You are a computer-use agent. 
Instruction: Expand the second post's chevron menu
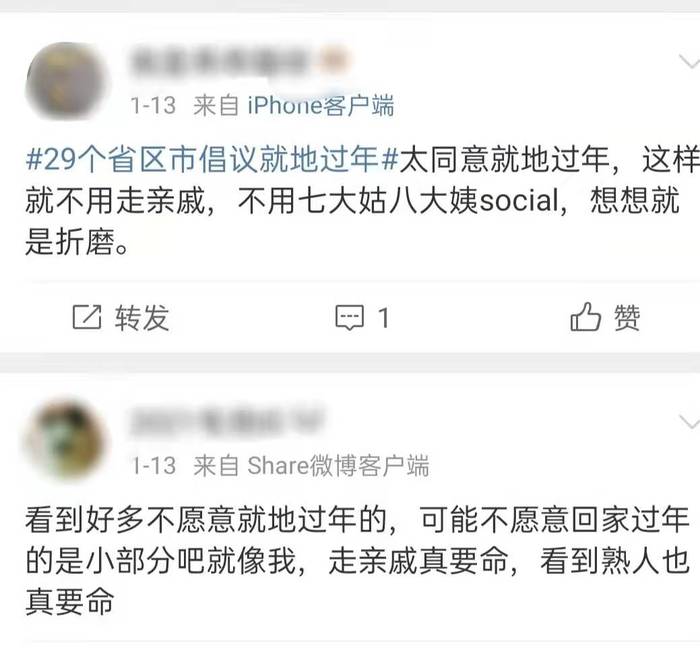(689, 421)
